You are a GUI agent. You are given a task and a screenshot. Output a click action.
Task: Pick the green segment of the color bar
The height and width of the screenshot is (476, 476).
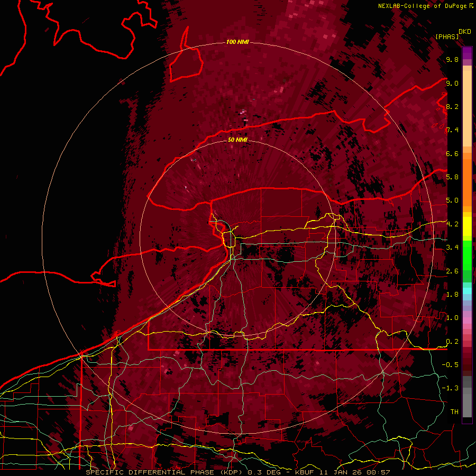click(x=467, y=255)
